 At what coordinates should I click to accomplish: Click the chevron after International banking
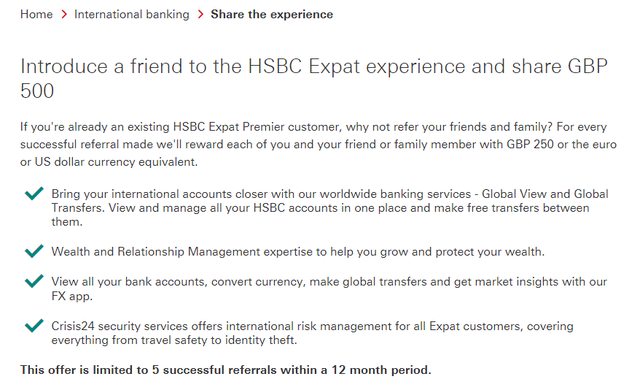[200, 14]
